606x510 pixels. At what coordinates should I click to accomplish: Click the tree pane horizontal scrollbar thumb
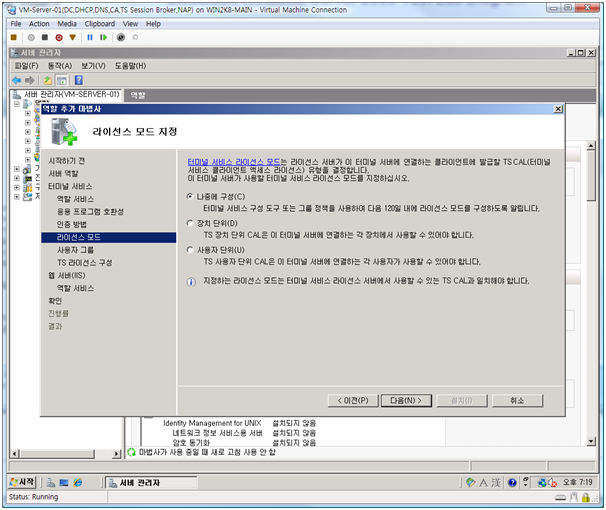57,454
